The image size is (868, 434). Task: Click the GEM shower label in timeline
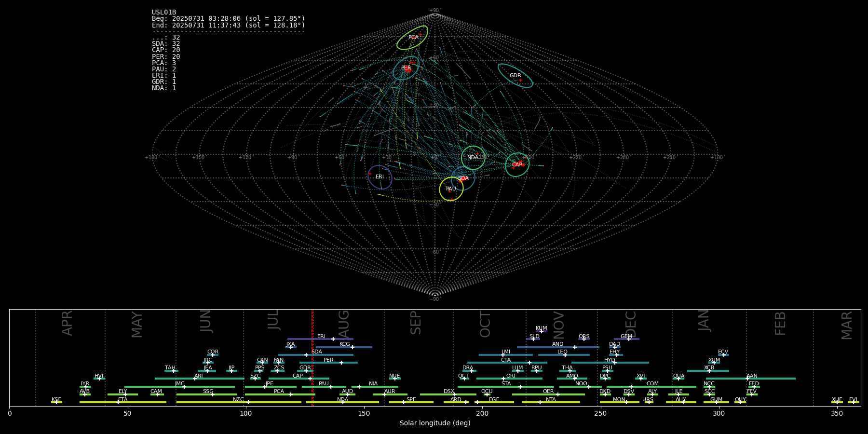[626, 337]
